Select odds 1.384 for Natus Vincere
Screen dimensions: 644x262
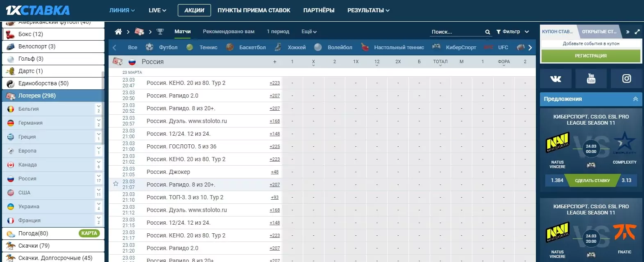click(557, 180)
